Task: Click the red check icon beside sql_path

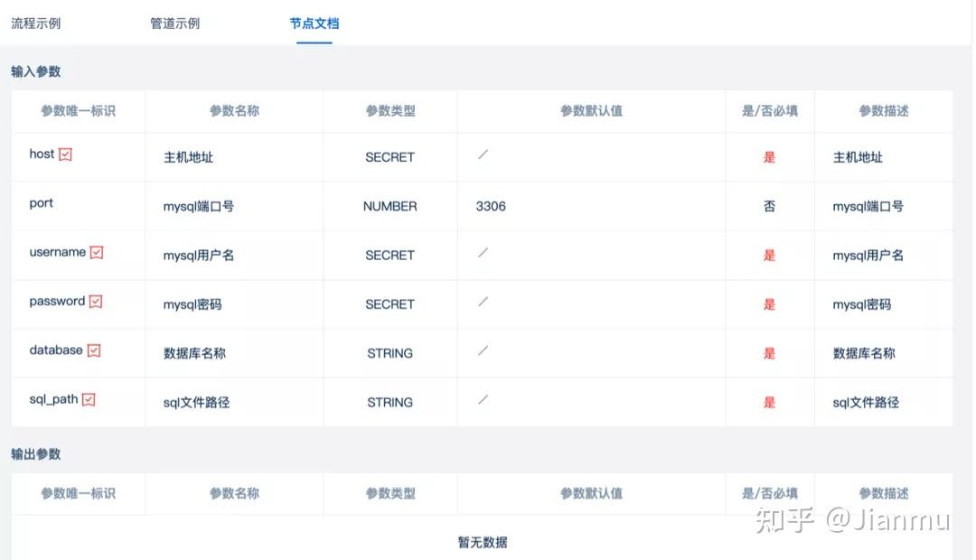Action: tap(89, 400)
